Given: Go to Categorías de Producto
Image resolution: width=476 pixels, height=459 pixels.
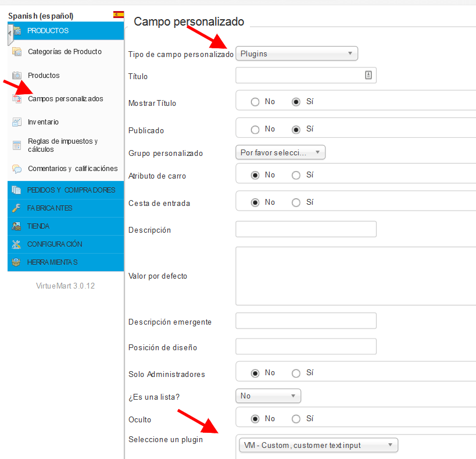Looking at the screenshot, I should (x=65, y=52).
